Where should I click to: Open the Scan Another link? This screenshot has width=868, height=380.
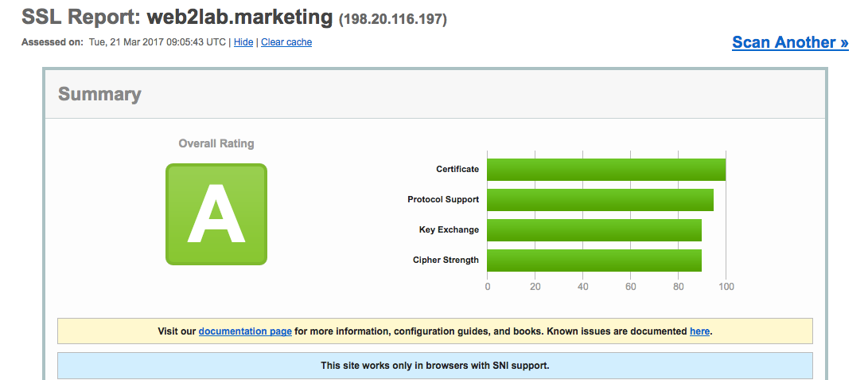(789, 42)
